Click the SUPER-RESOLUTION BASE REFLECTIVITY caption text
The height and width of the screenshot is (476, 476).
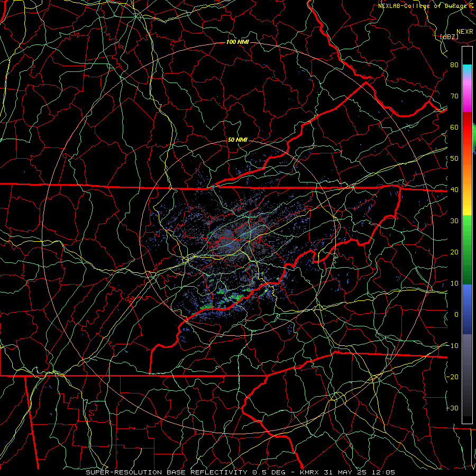pos(168,472)
